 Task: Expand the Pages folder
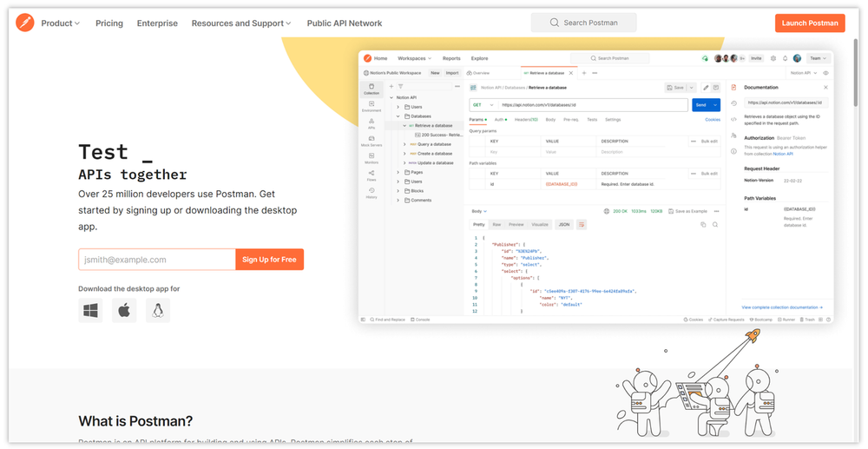pyautogui.click(x=398, y=172)
